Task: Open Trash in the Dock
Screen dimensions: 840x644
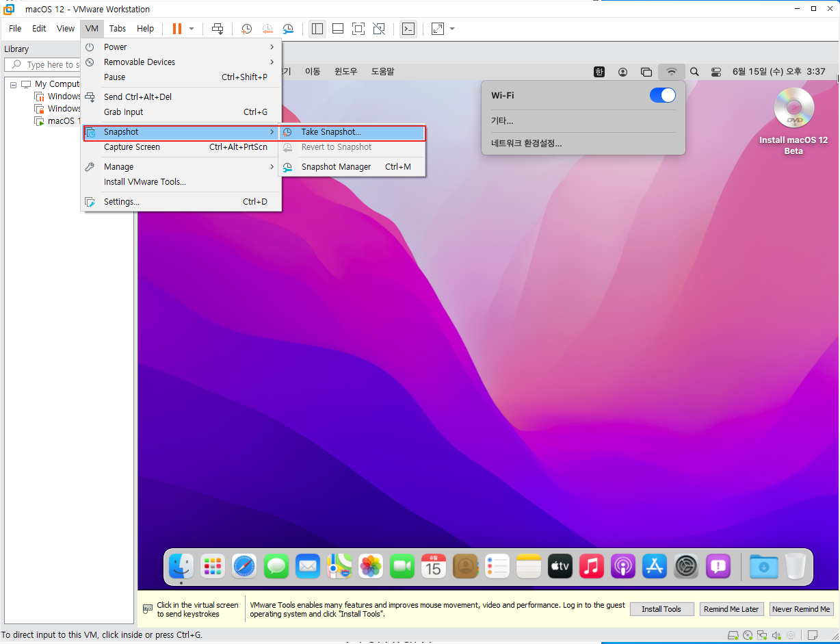Action: (x=796, y=566)
